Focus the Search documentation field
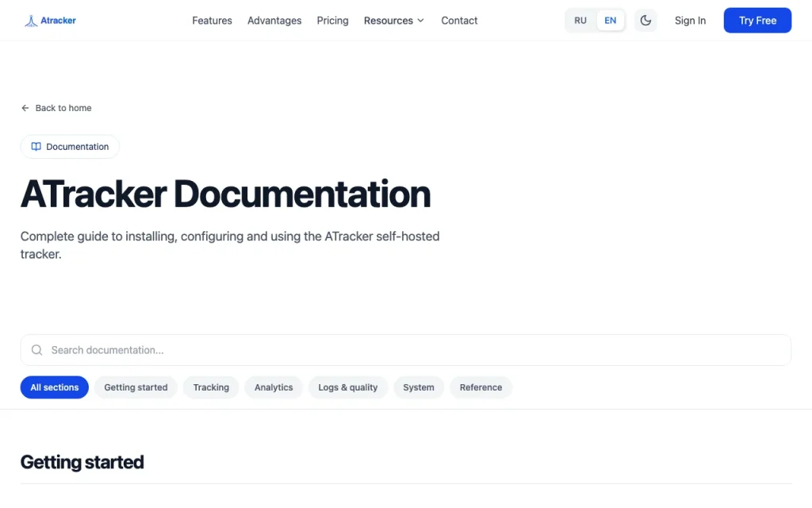The height and width of the screenshot is (508, 812). (x=405, y=350)
